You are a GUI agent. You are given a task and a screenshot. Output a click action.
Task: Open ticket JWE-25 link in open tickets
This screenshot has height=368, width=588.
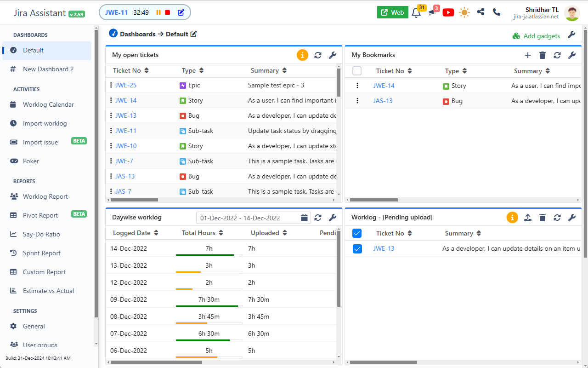click(x=126, y=85)
